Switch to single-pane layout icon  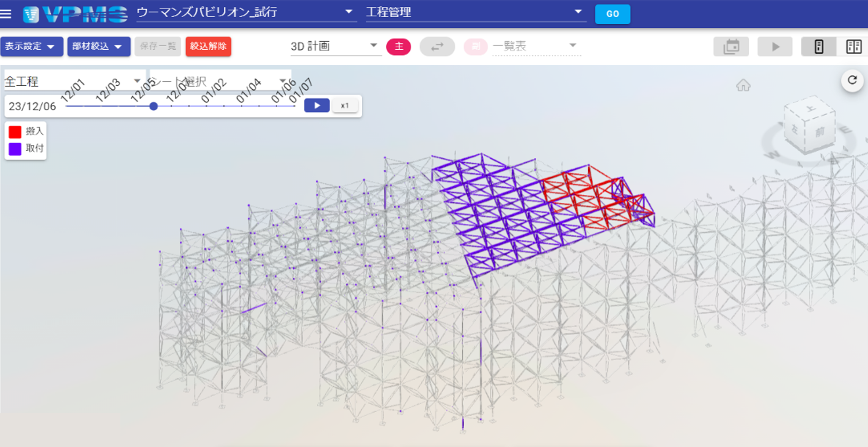818,47
